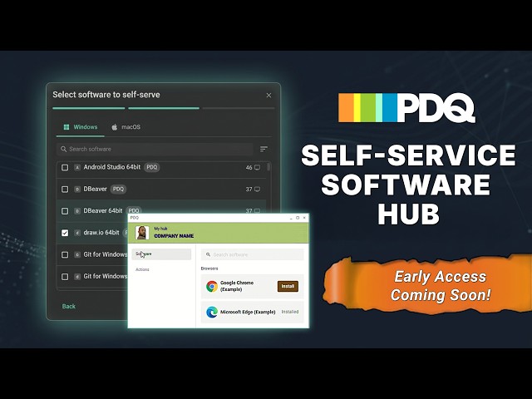Click COMPANY NAME in the hub header
Screen dimensions: 532x399
tap(174, 236)
